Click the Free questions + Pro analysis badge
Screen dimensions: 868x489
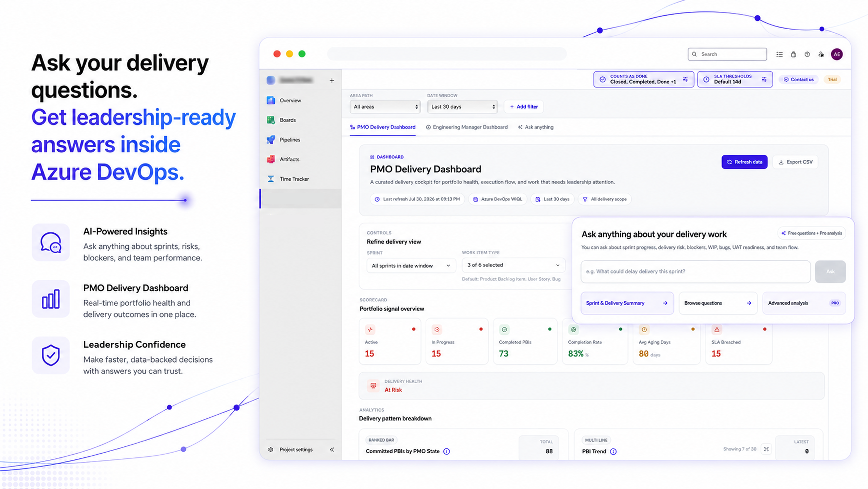[811, 233]
